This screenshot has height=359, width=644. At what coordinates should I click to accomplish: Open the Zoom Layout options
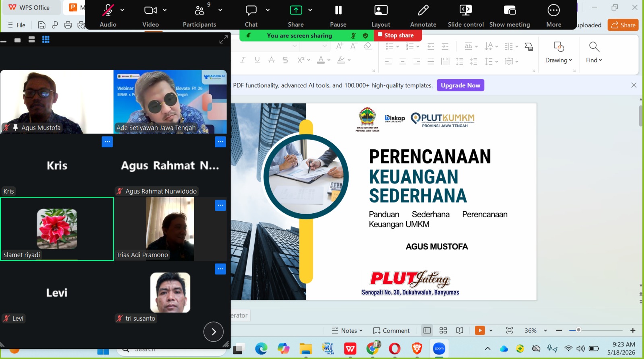pos(381,15)
